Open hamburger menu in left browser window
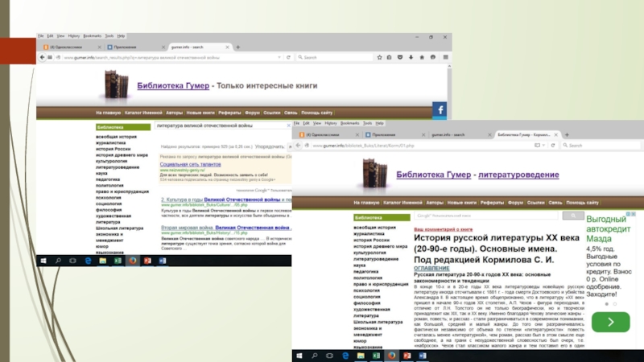 click(x=446, y=57)
